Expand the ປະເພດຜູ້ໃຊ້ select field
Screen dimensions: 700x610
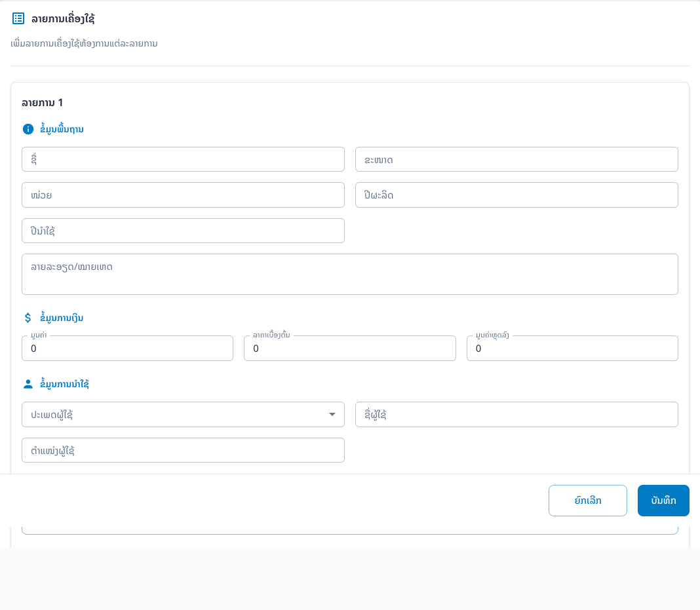tap(183, 415)
